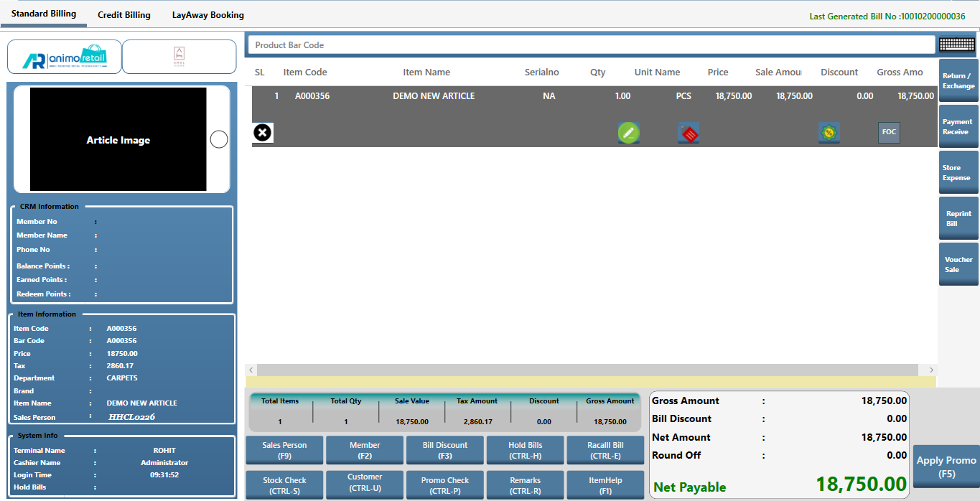The height and width of the screenshot is (501, 980).
Task: Click Stock Check (CTRL-S) button
Action: tap(284, 485)
